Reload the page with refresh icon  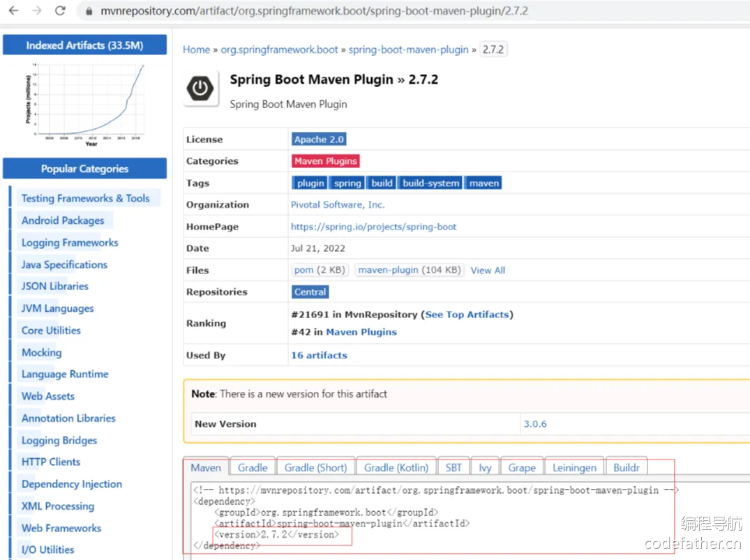(x=60, y=10)
